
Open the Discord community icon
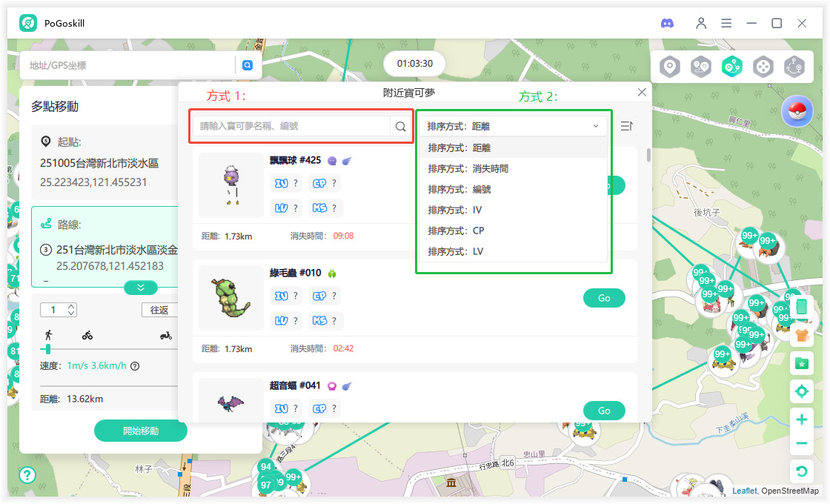667,23
